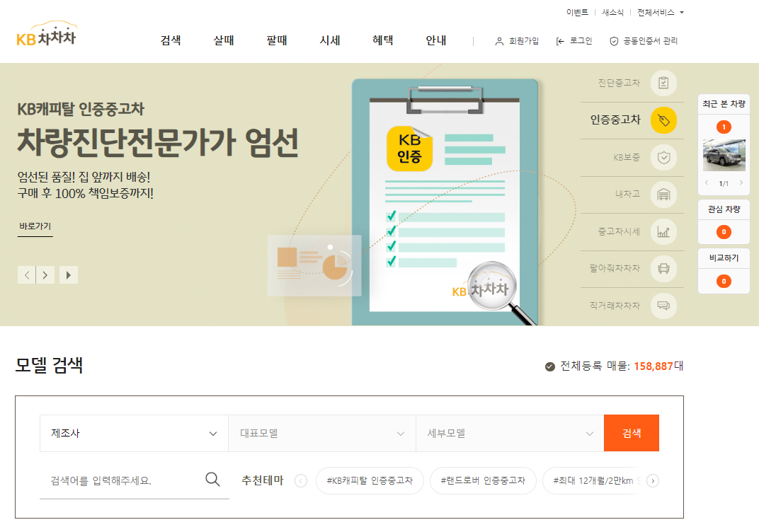The image size is (759, 532).
Task: Open the 비교하기 panel
Action: click(x=724, y=258)
